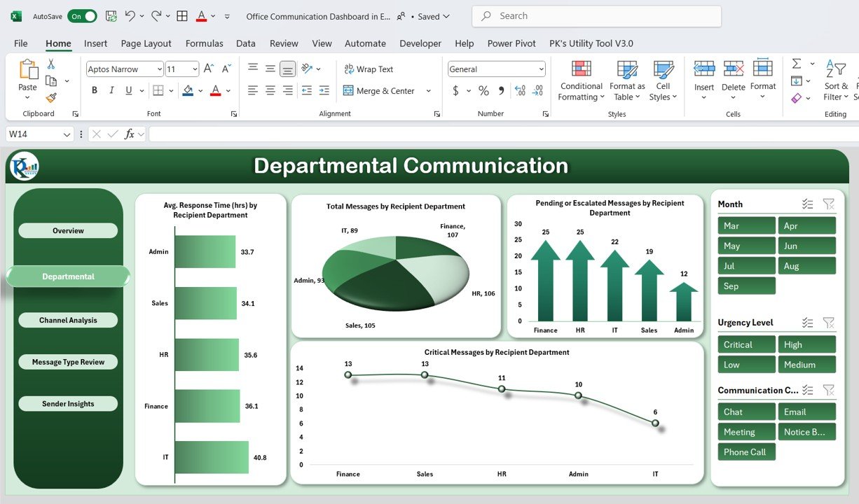Click the red Font Color swatch button
This screenshot has width=859, height=504.
[x=215, y=90]
